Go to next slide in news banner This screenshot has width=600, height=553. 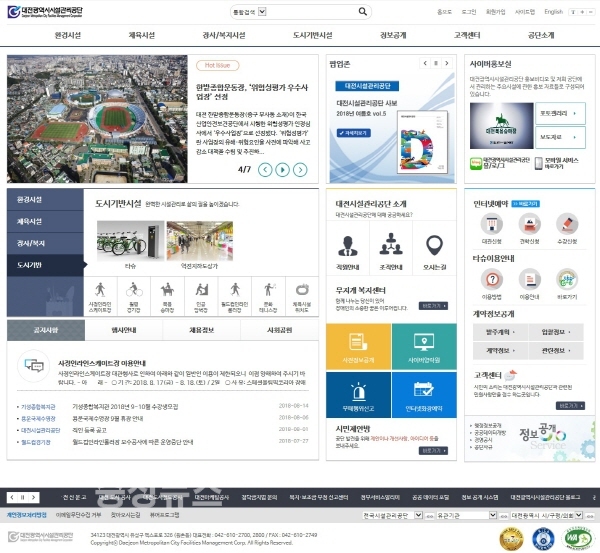point(286,170)
